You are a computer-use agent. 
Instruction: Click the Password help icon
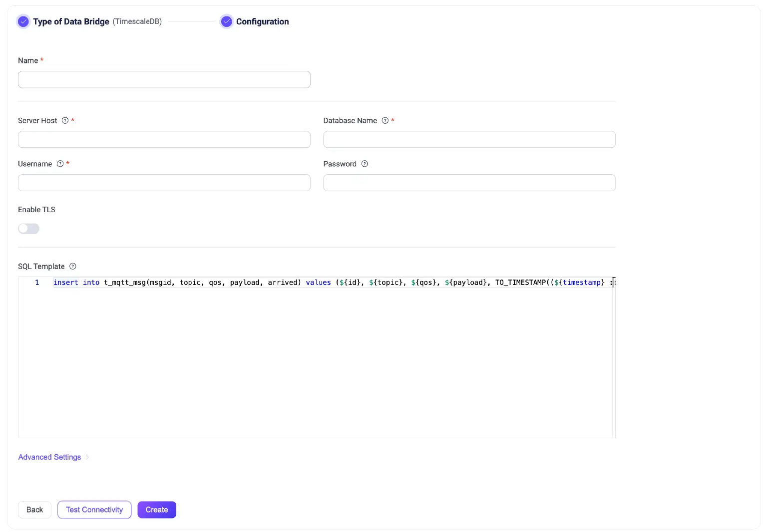[x=365, y=164]
